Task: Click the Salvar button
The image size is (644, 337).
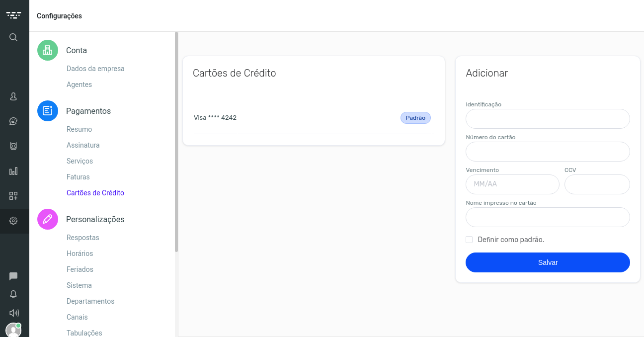Action: 548,262
